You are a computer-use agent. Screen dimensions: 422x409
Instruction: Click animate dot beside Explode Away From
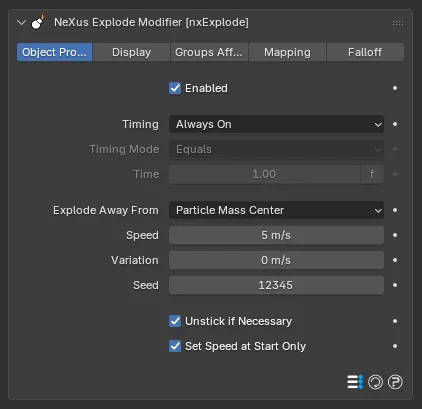(x=395, y=210)
